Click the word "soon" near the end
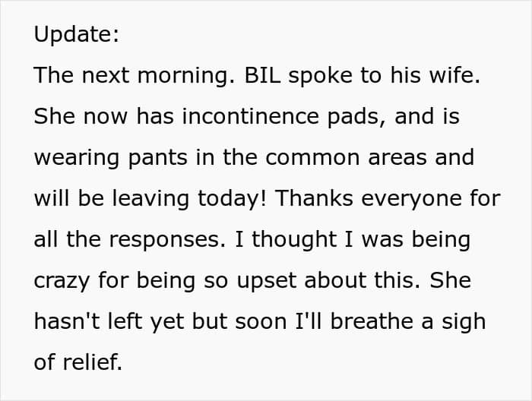The width and height of the screenshot is (532, 401). tap(261, 322)
